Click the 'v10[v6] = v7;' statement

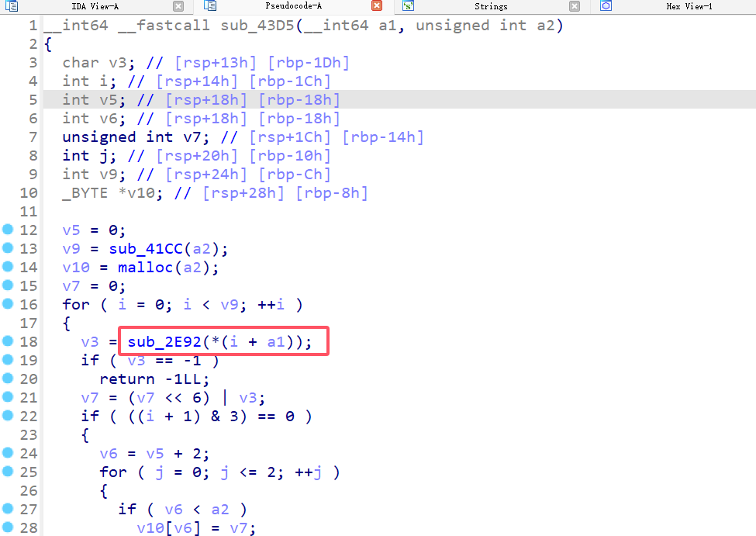pos(196,527)
